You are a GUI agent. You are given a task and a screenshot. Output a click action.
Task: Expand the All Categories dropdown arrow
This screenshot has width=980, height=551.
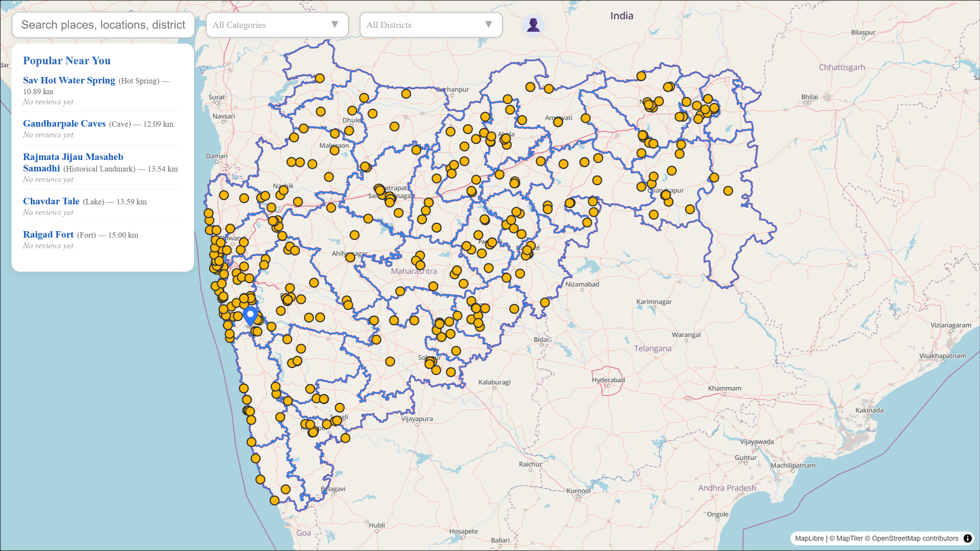(x=335, y=24)
